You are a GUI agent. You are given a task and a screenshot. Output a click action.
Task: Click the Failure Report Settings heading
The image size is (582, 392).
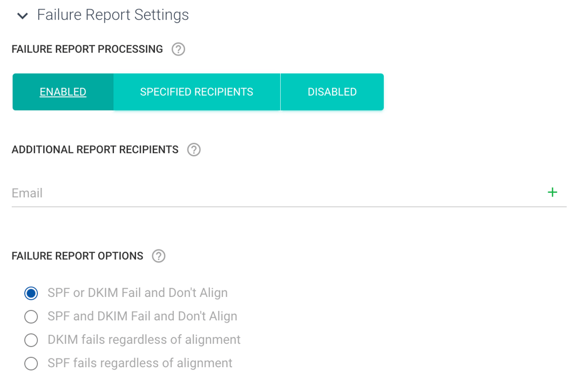pyautogui.click(x=112, y=15)
